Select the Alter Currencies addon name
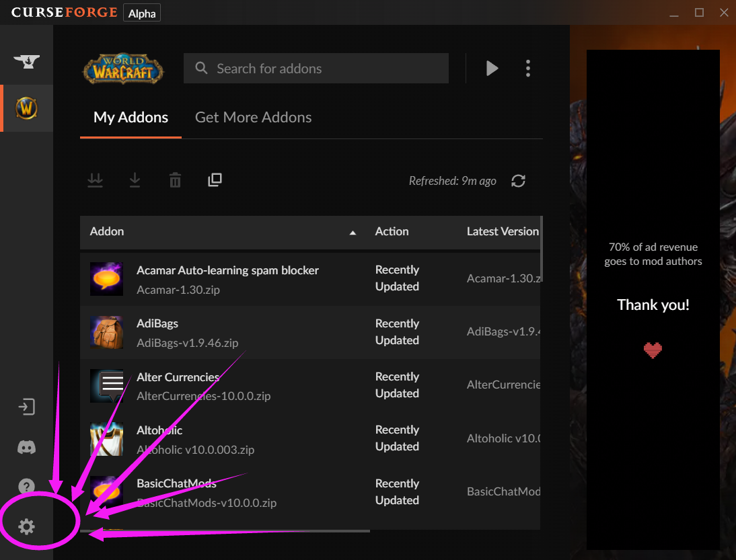736x560 pixels. click(178, 377)
